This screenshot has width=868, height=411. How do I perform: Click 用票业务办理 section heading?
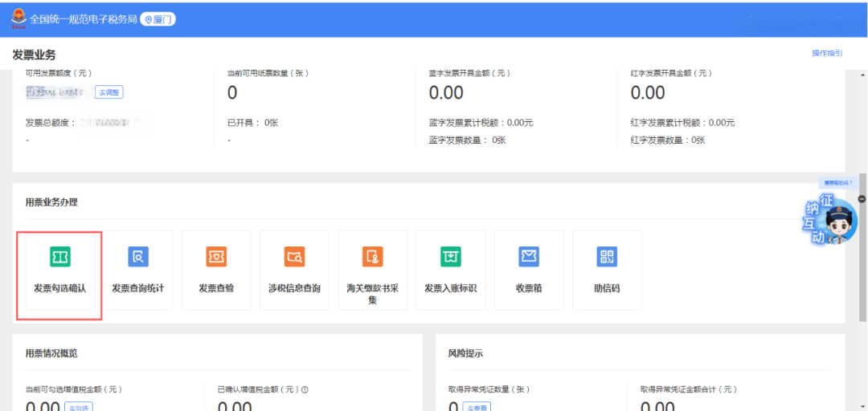tap(51, 202)
